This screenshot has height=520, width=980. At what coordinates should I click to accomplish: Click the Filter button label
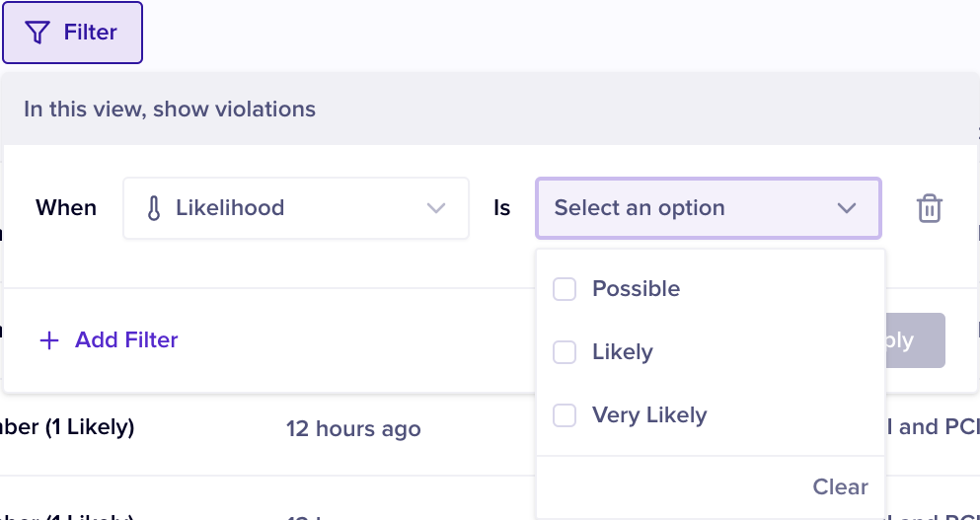(x=91, y=33)
